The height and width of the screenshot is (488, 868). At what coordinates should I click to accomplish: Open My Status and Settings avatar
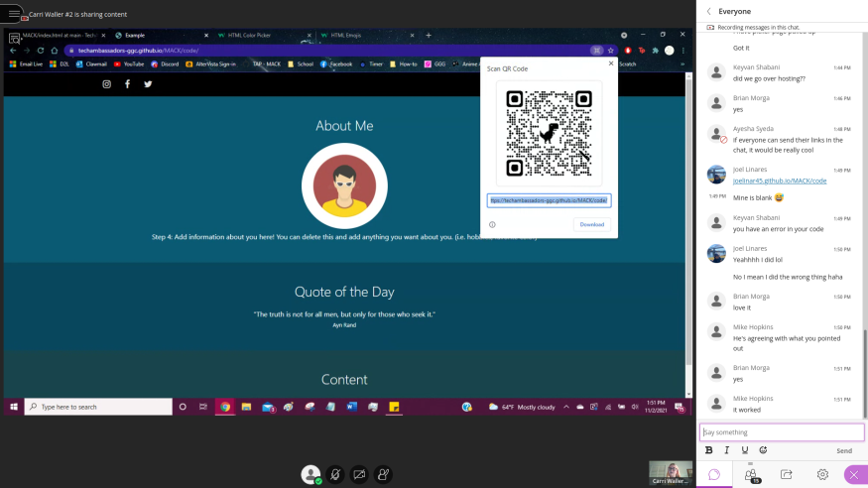pyautogui.click(x=311, y=475)
